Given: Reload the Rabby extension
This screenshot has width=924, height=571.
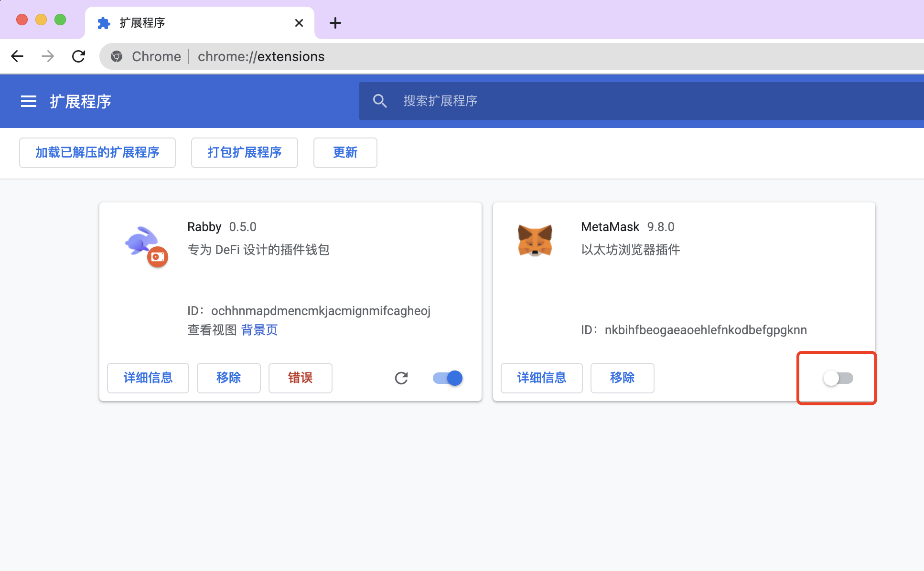Looking at the screenshot, I should tap(401, 378).
